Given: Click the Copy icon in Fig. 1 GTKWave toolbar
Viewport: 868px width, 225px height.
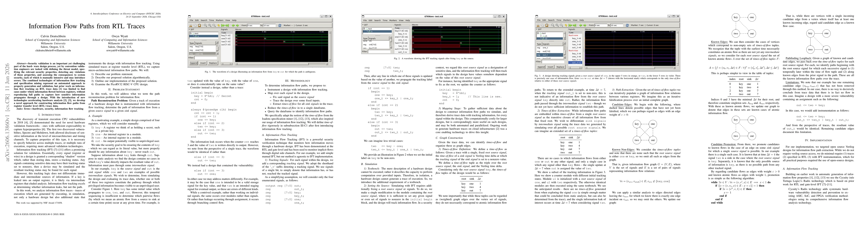Looking at the screenshot, I should coord(195,25).
